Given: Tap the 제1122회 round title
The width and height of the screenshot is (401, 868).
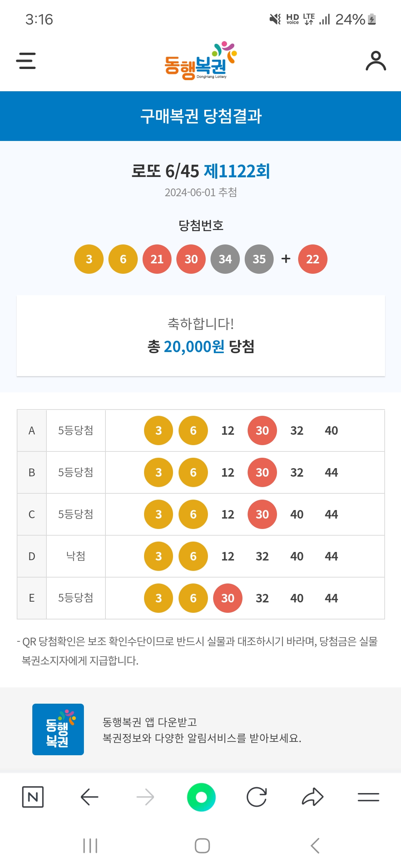Looking at the screenshot, I should click(237, 171).
